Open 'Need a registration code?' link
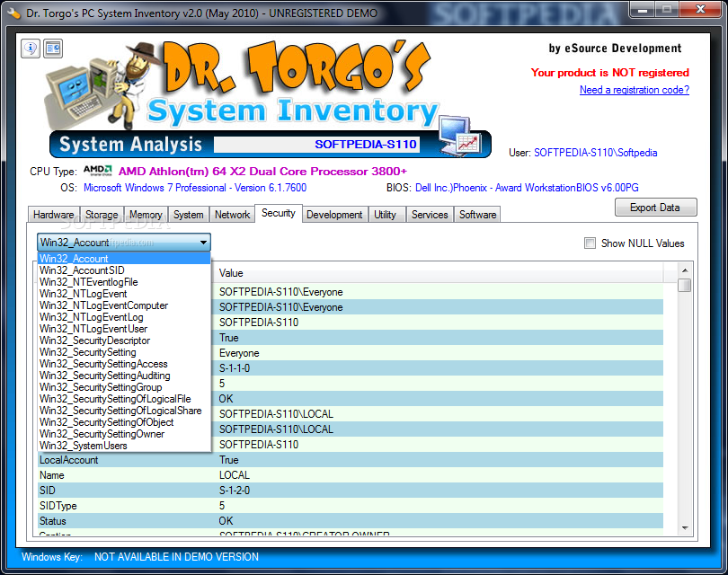This screenshot has width=728, height=575. tap(635, 90)
